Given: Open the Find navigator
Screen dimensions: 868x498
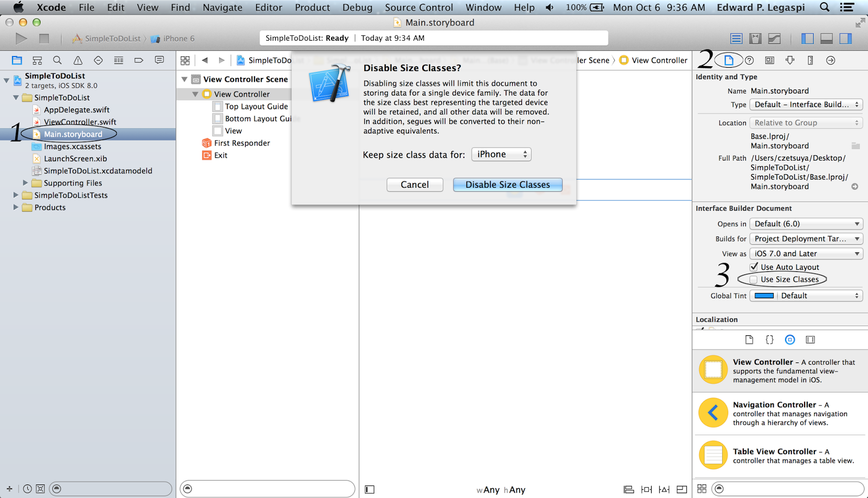Looking at the screenshot, I should click(58, 60).
